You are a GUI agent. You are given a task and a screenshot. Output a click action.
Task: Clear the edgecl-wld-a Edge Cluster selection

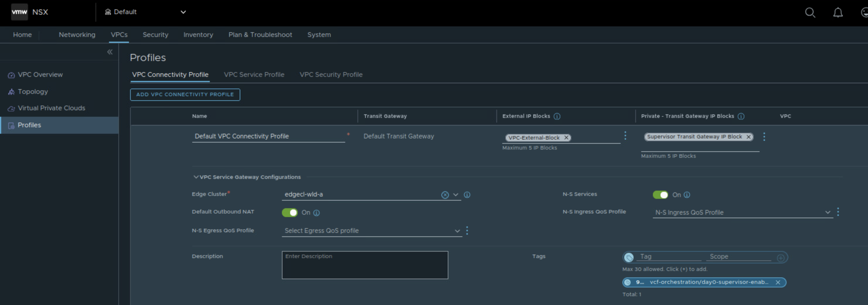[x=445, y=195]
